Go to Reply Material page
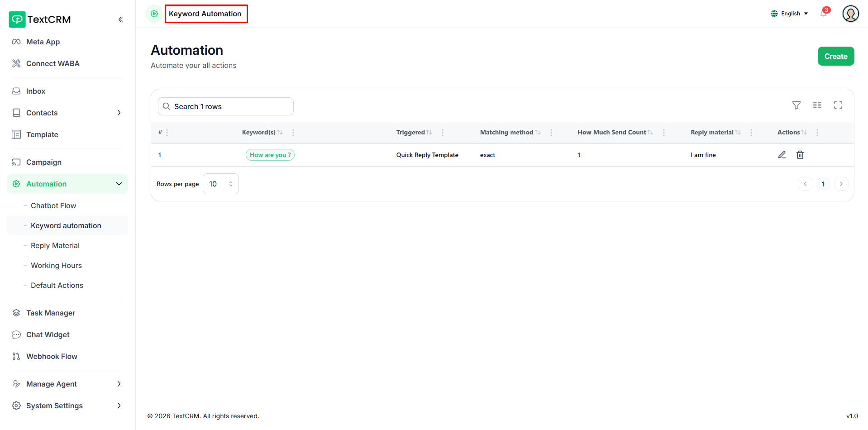The width and height of the screenshot is (868, 430). tap(55, 245)
